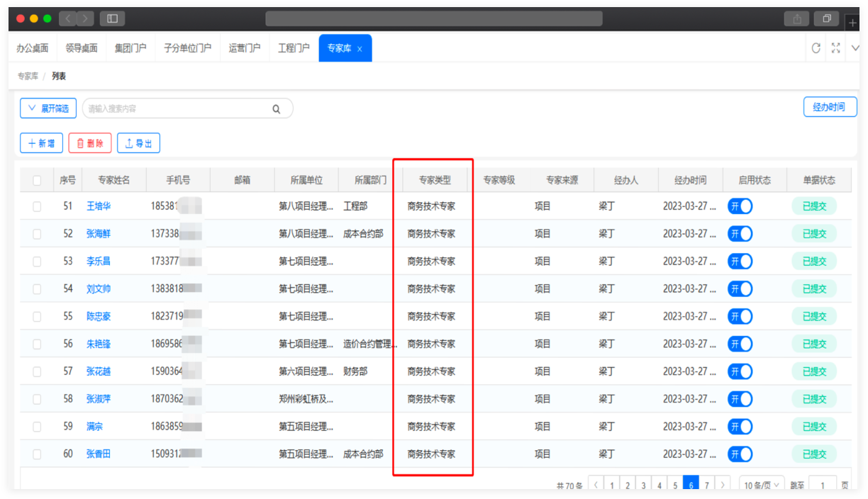Switch to the 办公桌面 tab
Image resolution: width=868 pixels, height=499 pixels.
click(x=33, y=48)
